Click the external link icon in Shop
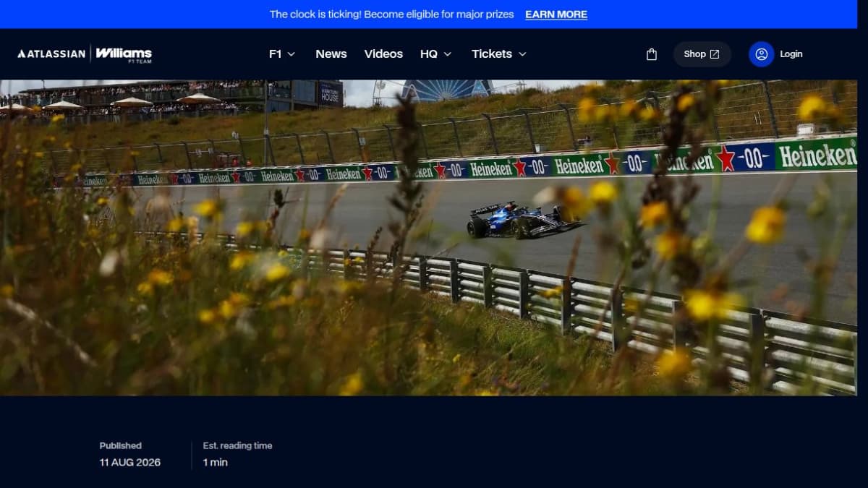The width and height of the screenshot is (868, 488). (x=715, y=54)
